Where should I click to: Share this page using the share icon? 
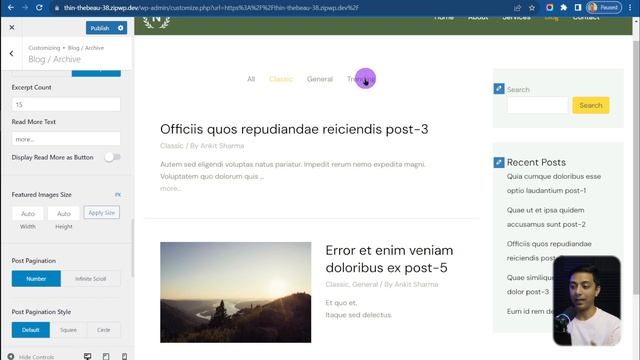pyautogui.click(x=518, y=7)
